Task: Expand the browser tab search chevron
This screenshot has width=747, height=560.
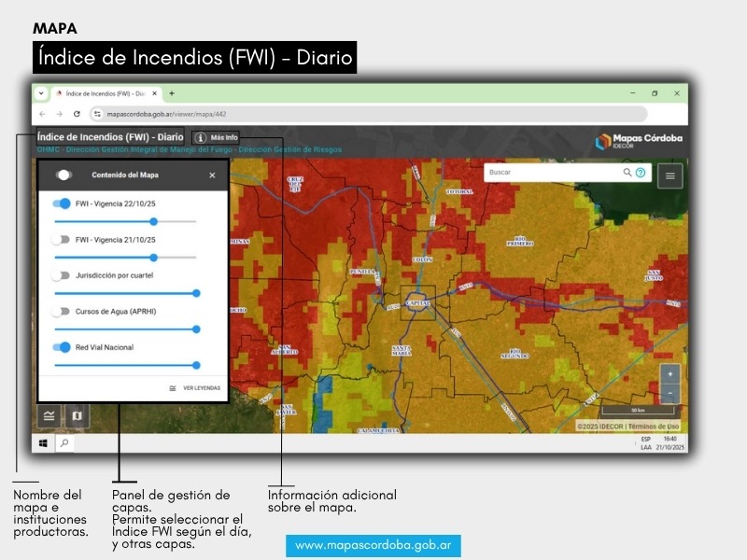Action: [x=41, y=93]
